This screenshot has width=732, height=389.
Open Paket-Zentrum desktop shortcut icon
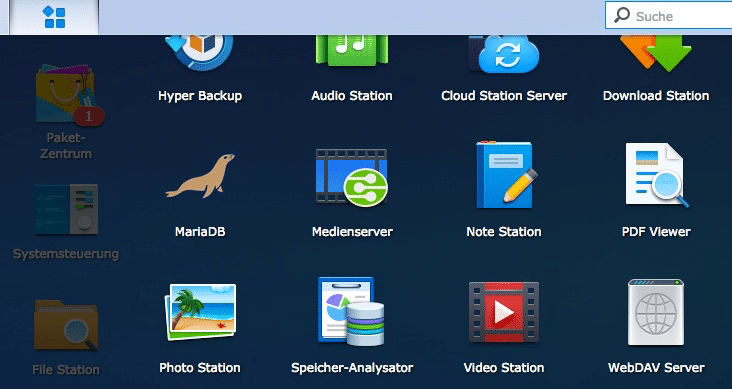[x=66, y=93]
